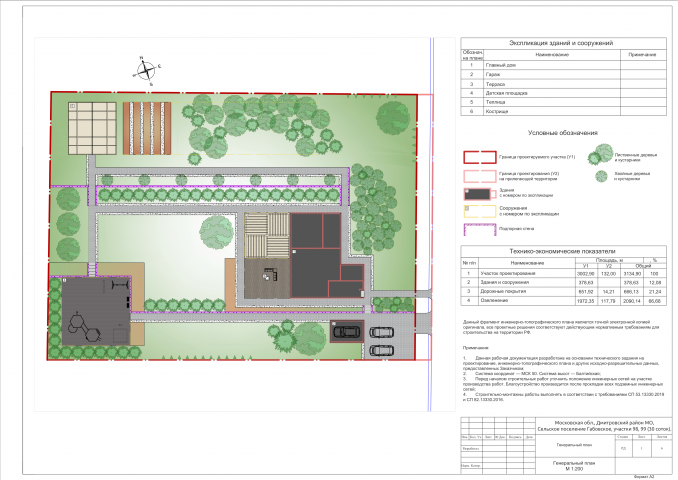The width and height of the screenshot is (678, 480).
Task: Click the north compass rose symbol
Action: pos(147,71)
